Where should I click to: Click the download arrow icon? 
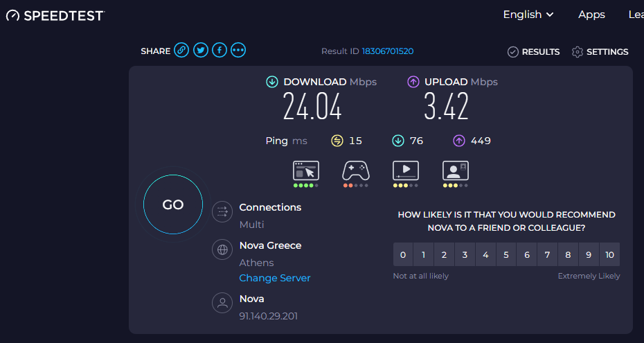(272, 82)
